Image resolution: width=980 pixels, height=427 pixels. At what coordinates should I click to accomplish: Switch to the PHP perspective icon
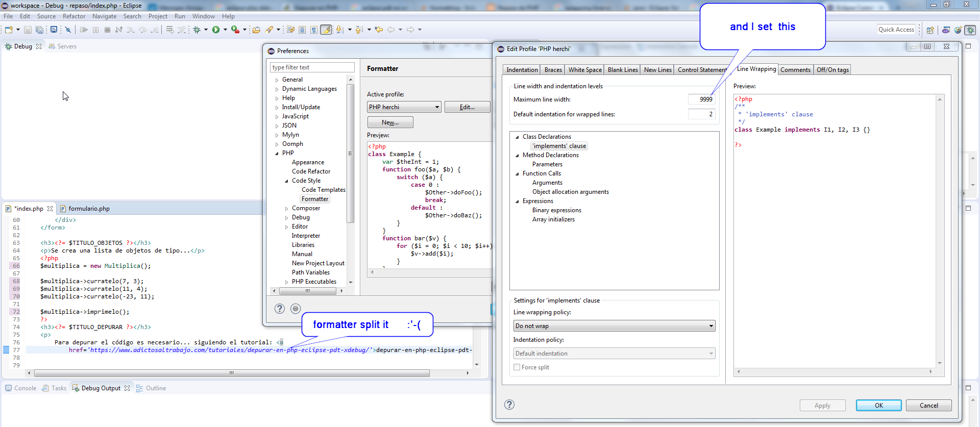(x=946, y=30)
